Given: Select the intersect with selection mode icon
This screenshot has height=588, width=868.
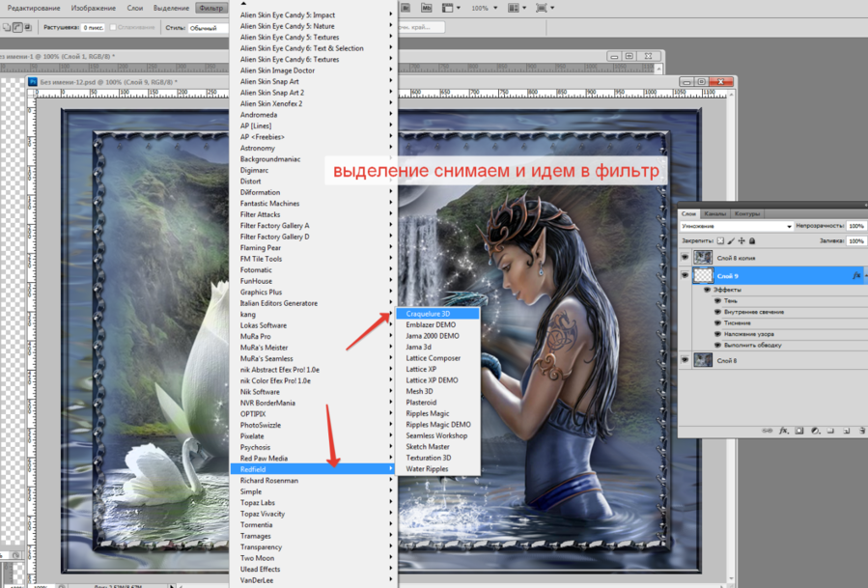Looking at the screenshot, I should [28, 27].
